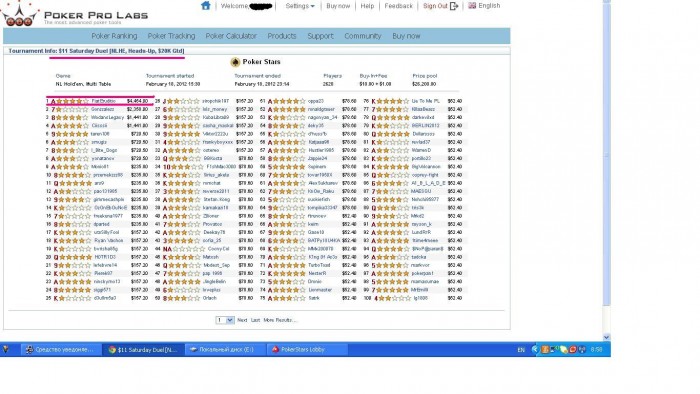Open player Hustler1985 profile
This screenshot has height=394, width=700.
click(321, 150)
